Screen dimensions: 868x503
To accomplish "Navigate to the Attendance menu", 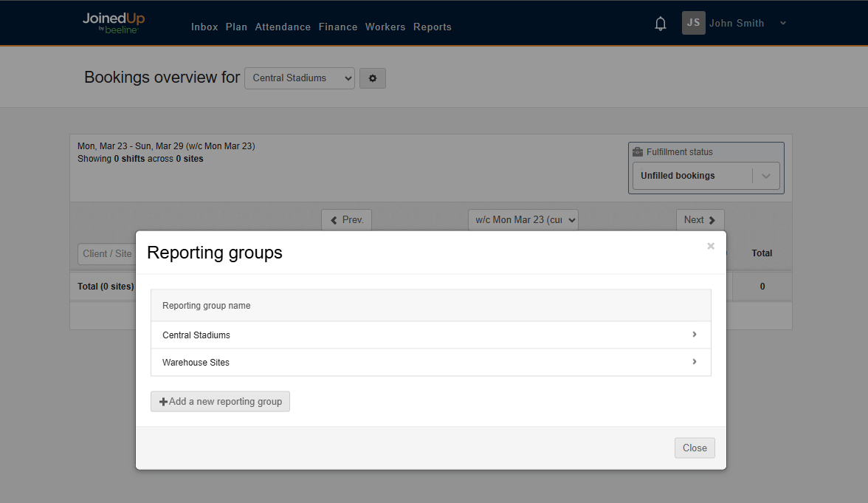I will 283,27.
